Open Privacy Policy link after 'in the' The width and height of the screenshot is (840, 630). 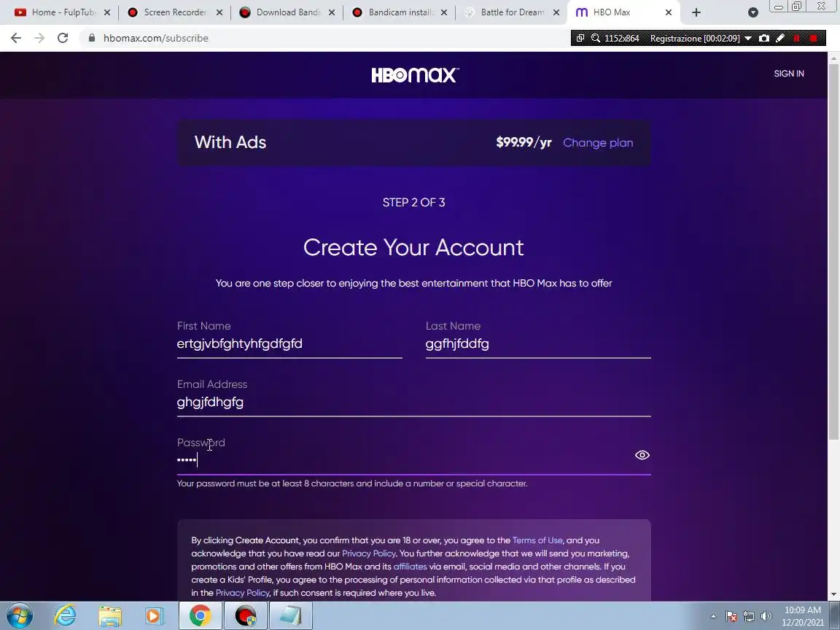(x=242, y=593)
